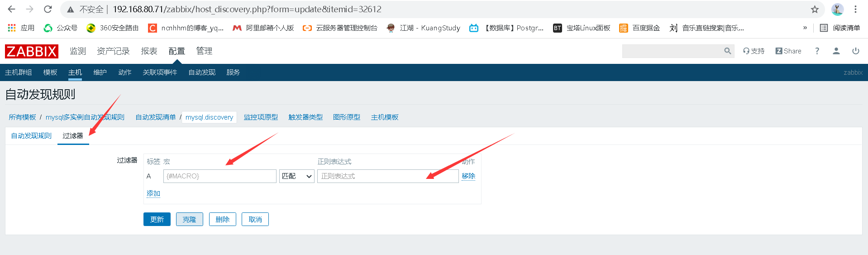Open the 阅读清单 reading list
This screenshot has width=868, height=255.
(840, 28)
